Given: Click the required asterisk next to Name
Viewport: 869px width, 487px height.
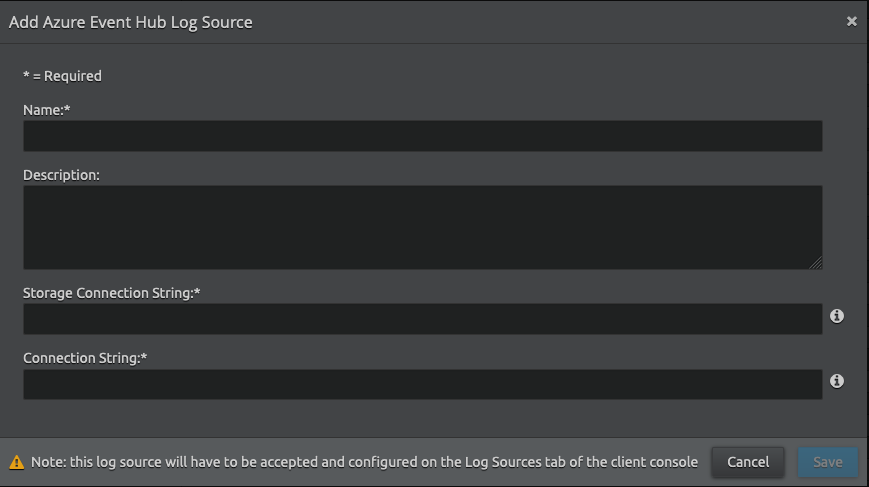Looking at the screenshot, I should pos(66,109).
